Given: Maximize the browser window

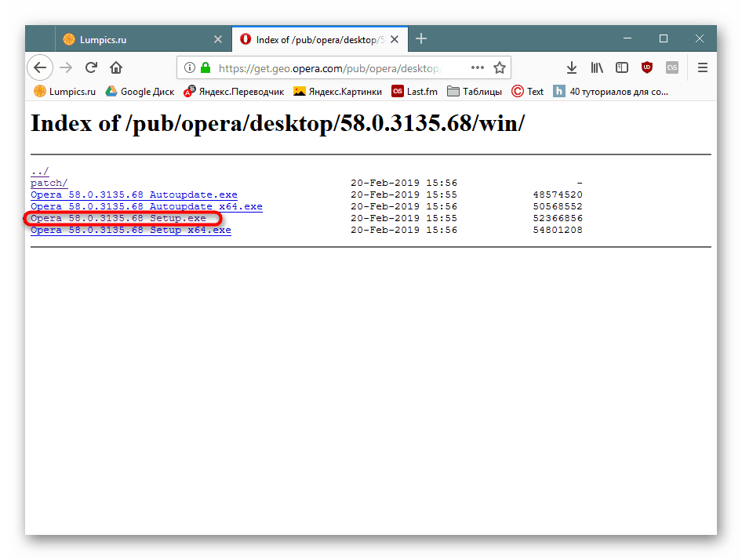Looking at the screenshot, I should pyautogui.click(x=664, y=38).
